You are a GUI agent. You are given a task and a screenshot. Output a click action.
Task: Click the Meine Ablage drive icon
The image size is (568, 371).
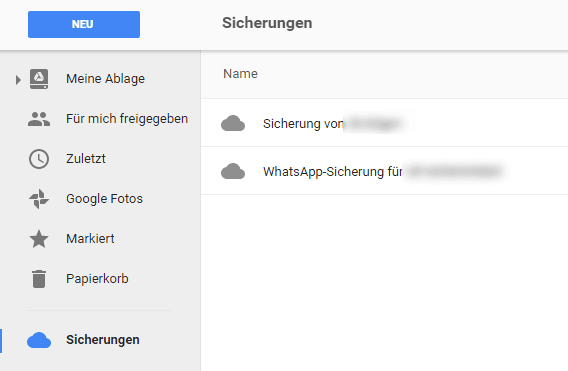tap(39, 79)
